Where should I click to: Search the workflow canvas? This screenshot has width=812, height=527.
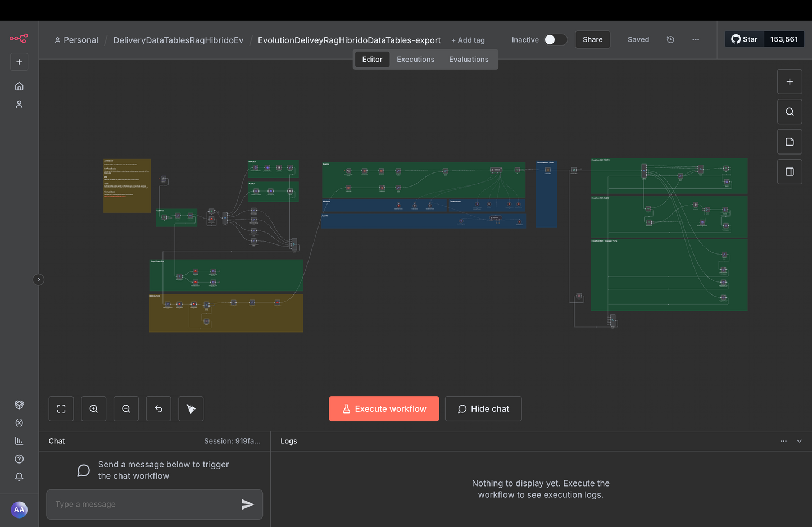coord(790,111)
